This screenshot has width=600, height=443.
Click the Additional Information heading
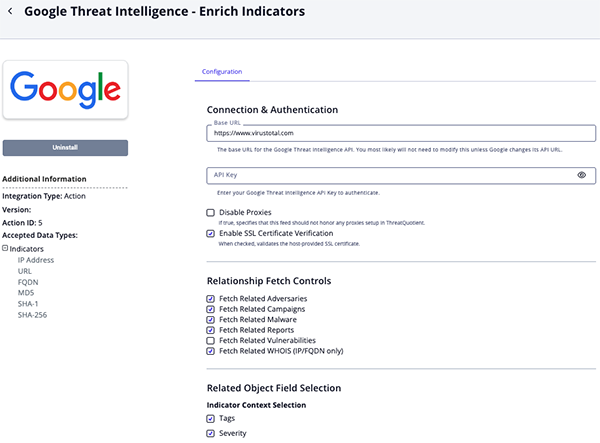tap(44, 179)
